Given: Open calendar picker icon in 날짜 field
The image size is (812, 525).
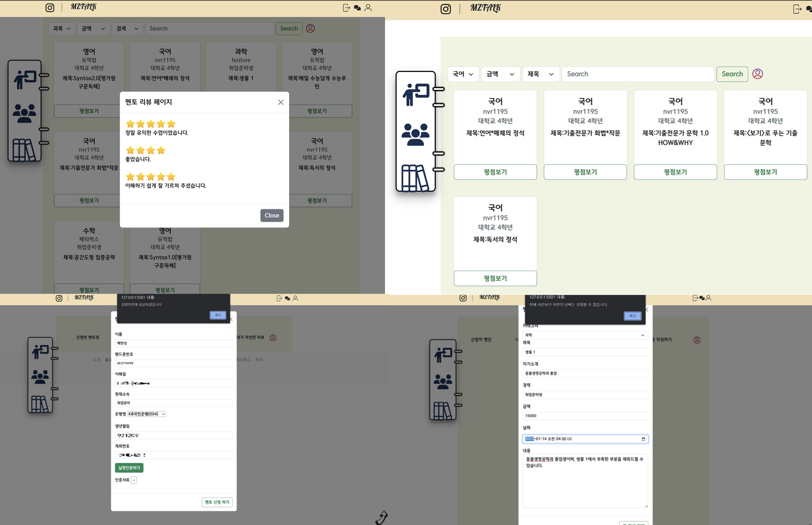Looking at the screenshot, I should click(x=643, y=439).
